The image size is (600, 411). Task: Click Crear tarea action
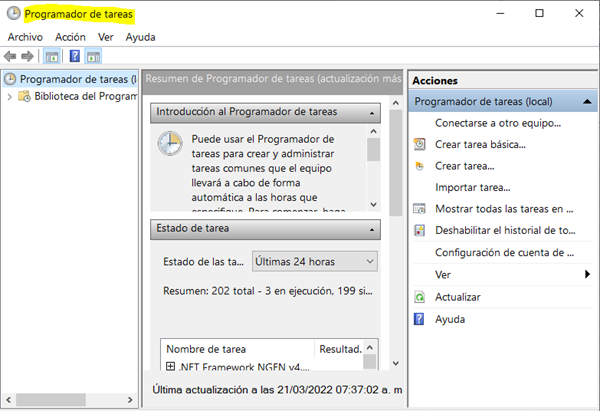[x=465, y=166]
